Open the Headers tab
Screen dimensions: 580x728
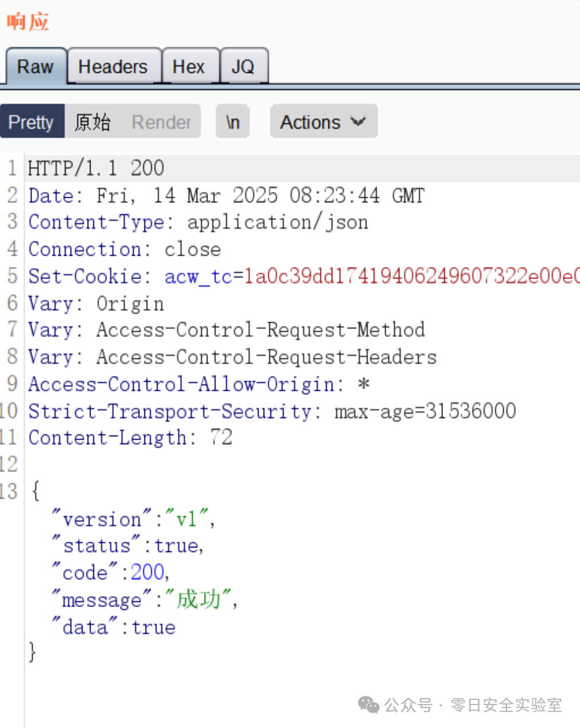click(113, 67)
